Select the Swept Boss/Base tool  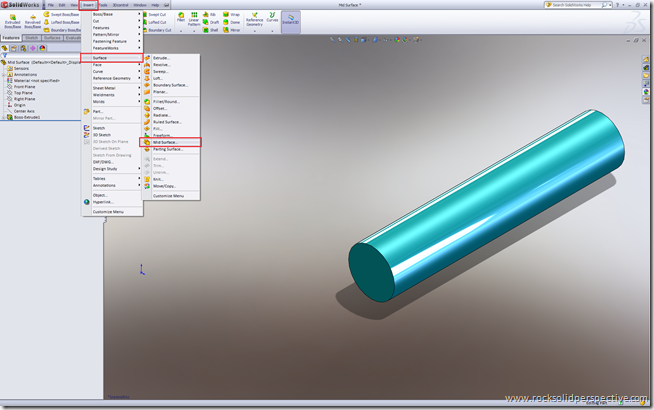click(61, 15)
